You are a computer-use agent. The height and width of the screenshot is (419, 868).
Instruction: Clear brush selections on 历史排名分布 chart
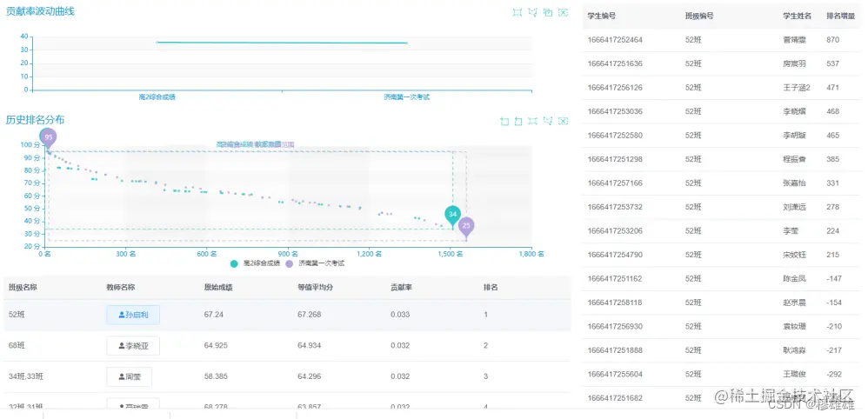(x=563, y=121)
